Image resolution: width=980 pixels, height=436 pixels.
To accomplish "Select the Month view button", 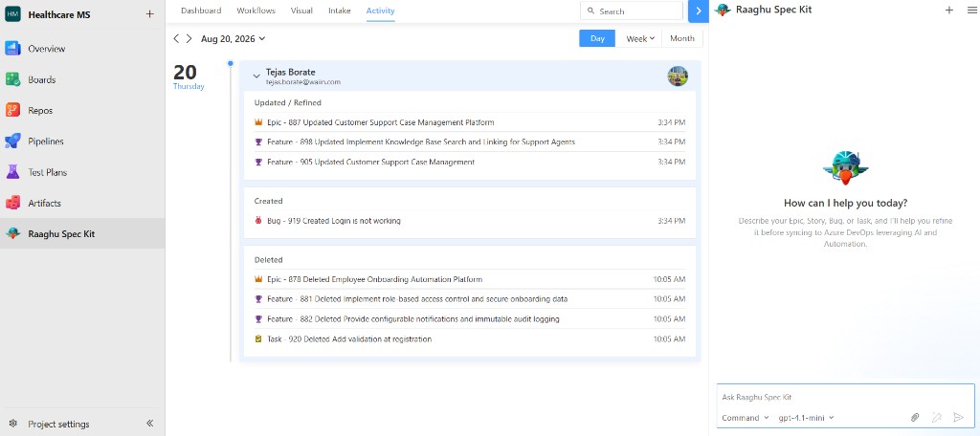I will 681,39.
